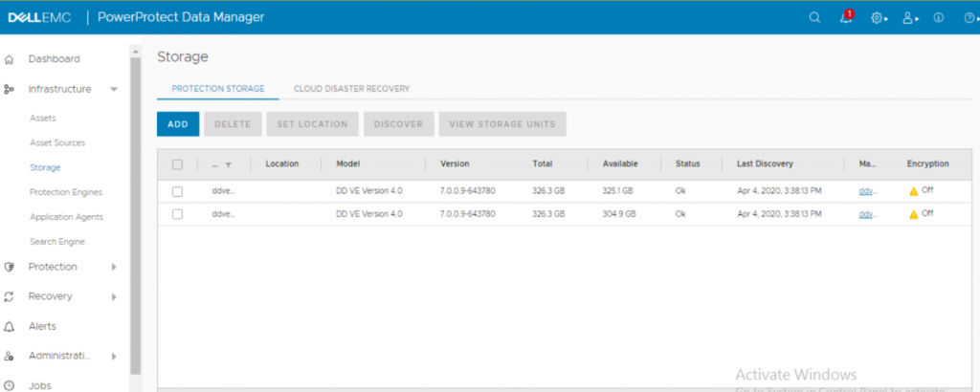
Task: Click the Location column header
Action: tap(282, 164)
